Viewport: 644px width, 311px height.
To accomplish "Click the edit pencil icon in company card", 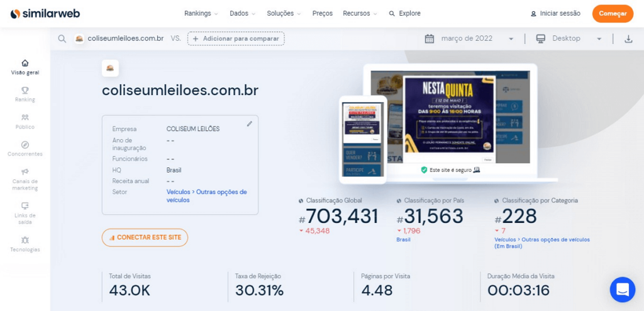I will click(x=249, y=124).
